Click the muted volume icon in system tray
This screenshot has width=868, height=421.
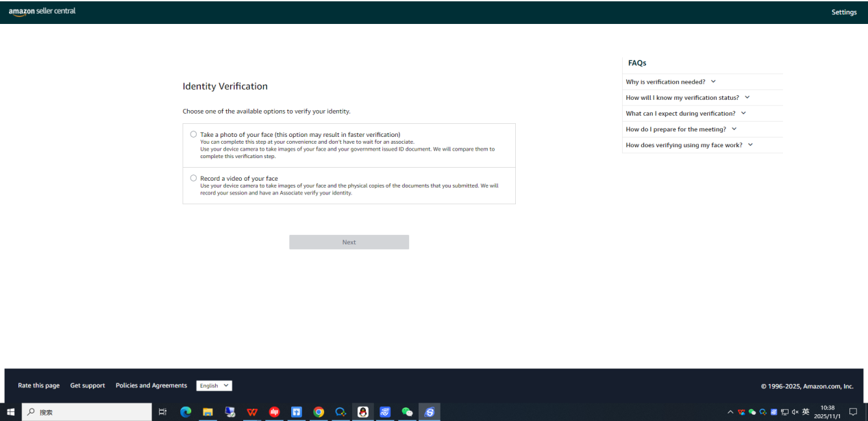pos(795,412)
